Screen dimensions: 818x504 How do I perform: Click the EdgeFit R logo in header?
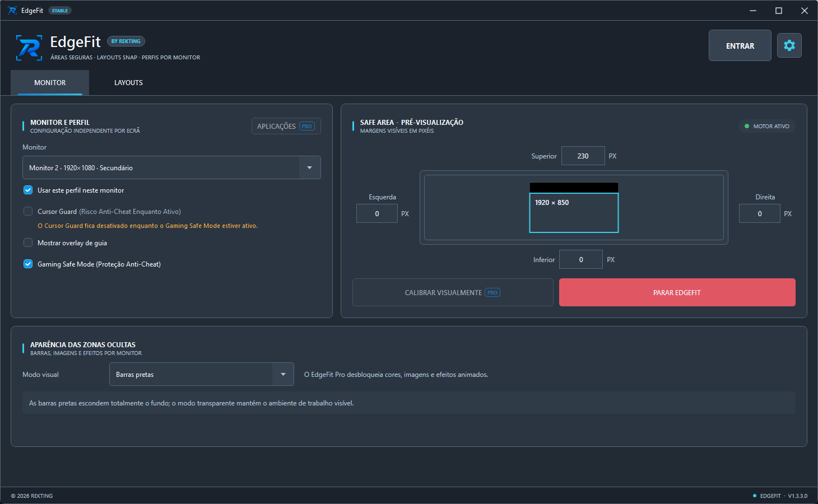[29, 48]
